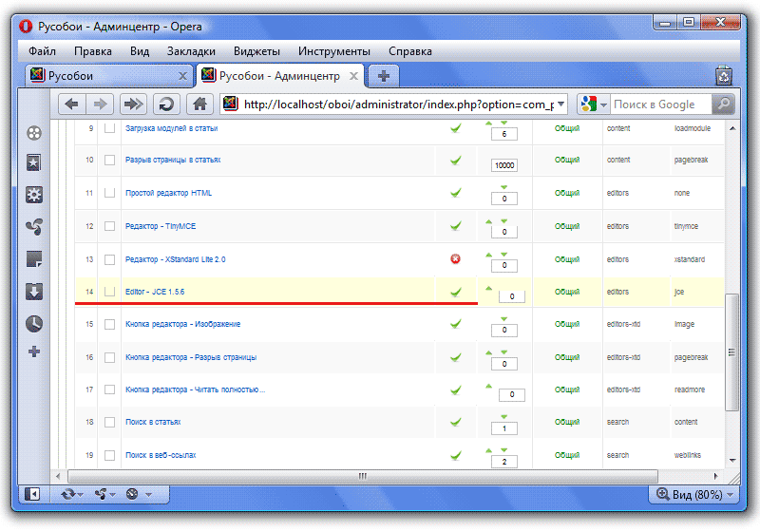
Task: Click the Reload page toolbar icon
Action: [x=166, y=104]
